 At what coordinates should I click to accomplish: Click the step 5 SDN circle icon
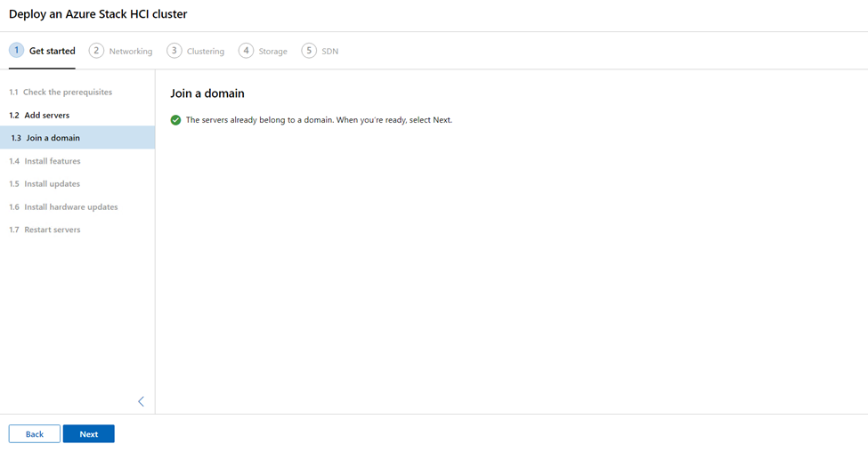click(x=309, y=51)
